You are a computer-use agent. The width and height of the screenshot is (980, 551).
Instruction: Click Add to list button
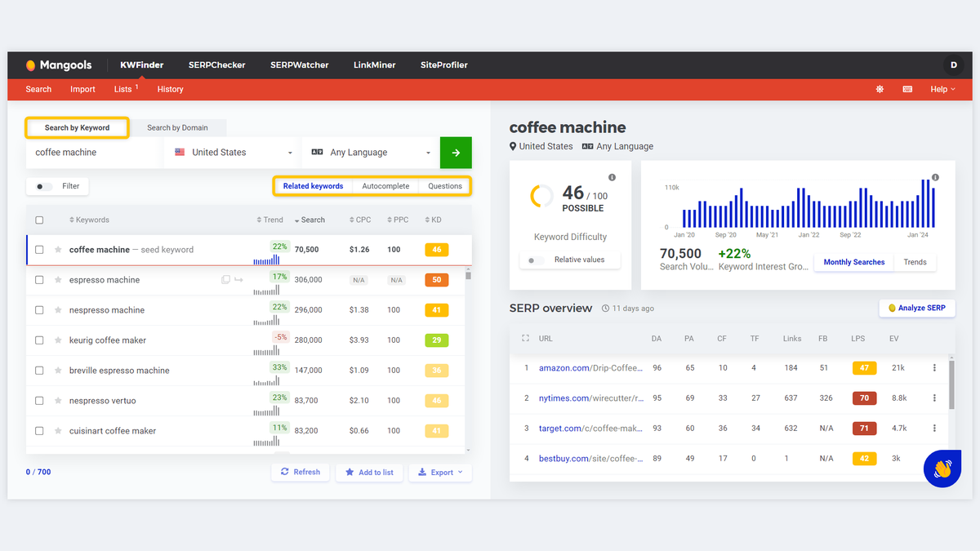click(x=369, y=472)
